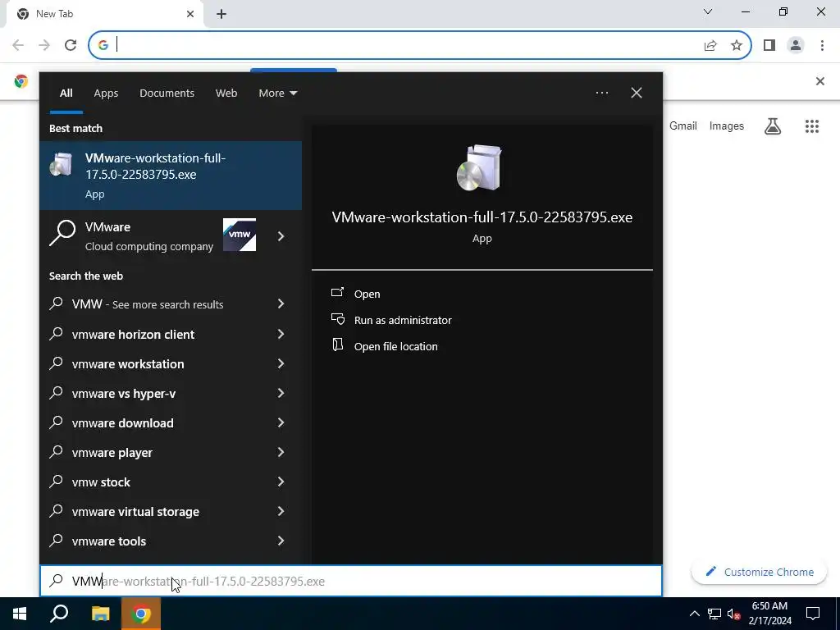The height and width of the screenshot is (630, 840).
Task: Go forward in Chrome
Action: pyautogui.click(x=44, y=45)
